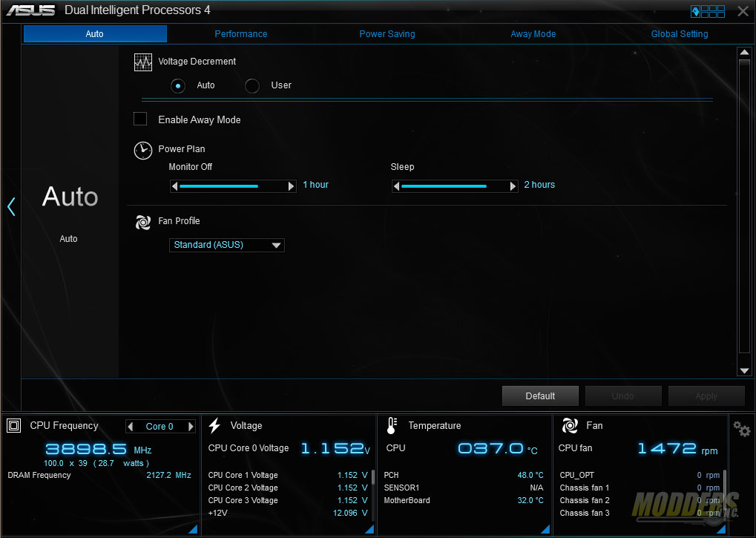The width and height of the screenshot is (756, 538).
Task: Expand Fan panel blue corner triangle
Action: click(721, 529)
